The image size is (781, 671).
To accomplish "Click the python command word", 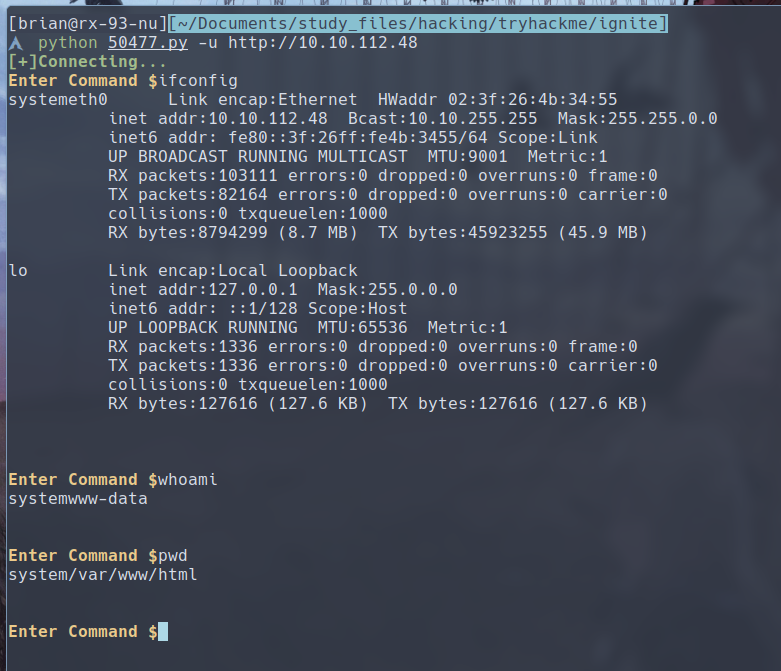I will tap(68, 43).
